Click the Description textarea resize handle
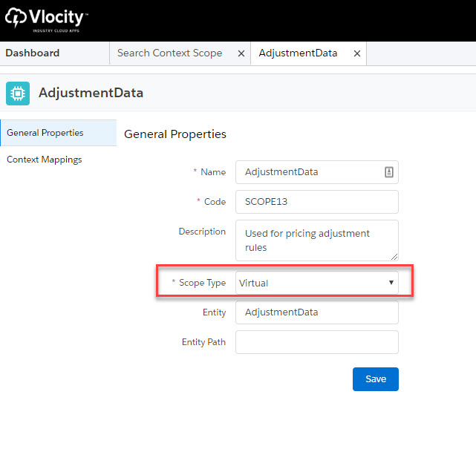The image size is (476, 449). [x=394, y=257]
